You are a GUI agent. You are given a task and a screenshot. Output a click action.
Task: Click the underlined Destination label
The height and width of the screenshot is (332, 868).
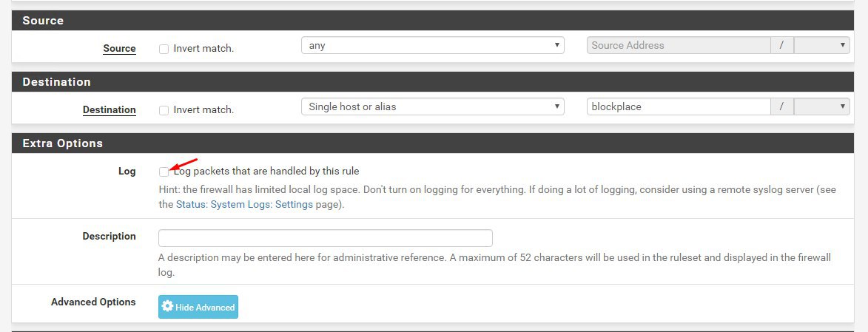pyautogui.click(x=109, y=109)
